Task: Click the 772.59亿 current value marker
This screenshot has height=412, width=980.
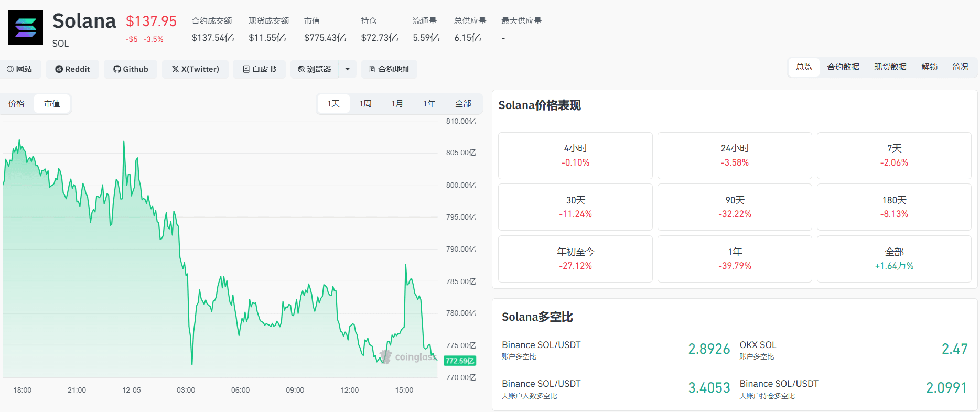Action: point(460,361)
